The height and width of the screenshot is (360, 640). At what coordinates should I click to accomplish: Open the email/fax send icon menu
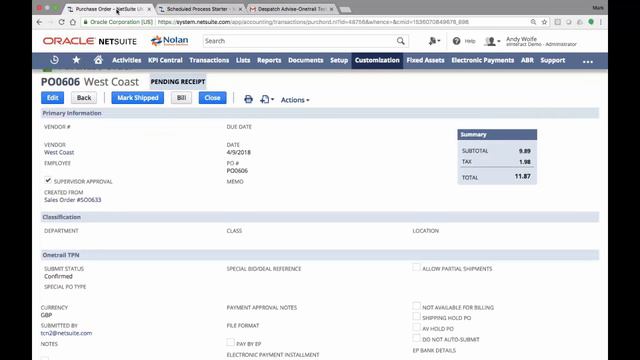click(x=267, y=99)
